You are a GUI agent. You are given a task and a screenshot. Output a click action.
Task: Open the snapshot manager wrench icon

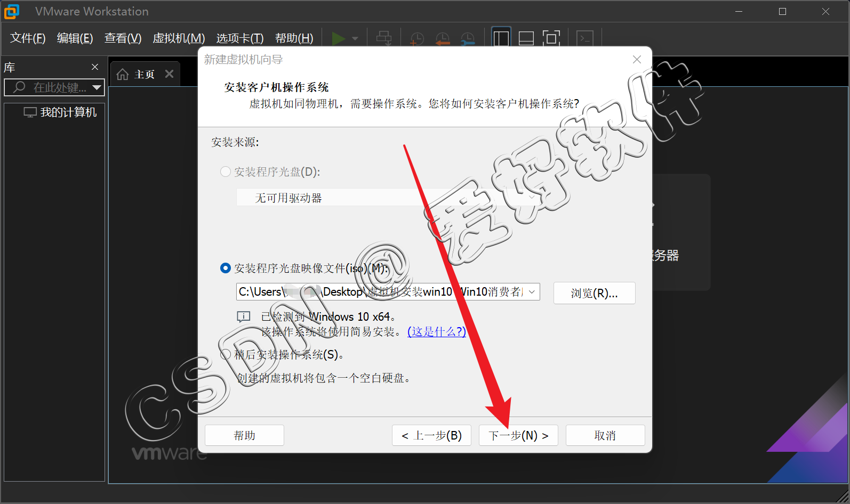pyautogui.click(x=468, y=38)
